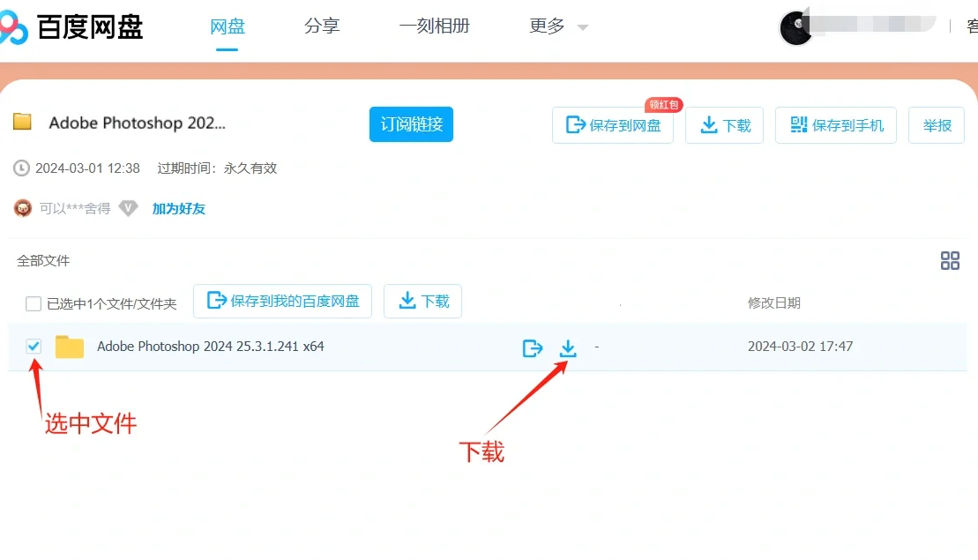Click the grid view icon above 修改日期
Image resolution: width=978 pixels, height=560 pixels.
950,260
